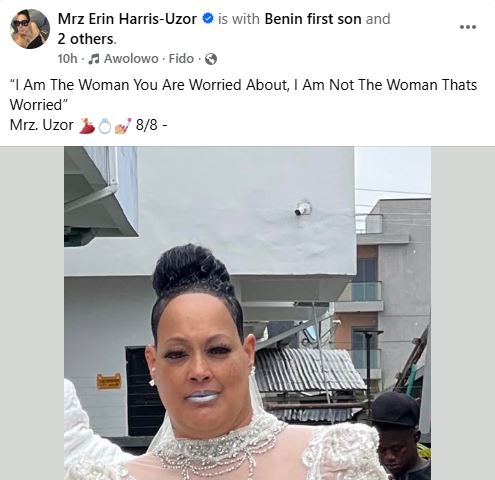Open tagged profile Benin first son
The width and height of the screenshot is (495, 480).
click(313, 19)
